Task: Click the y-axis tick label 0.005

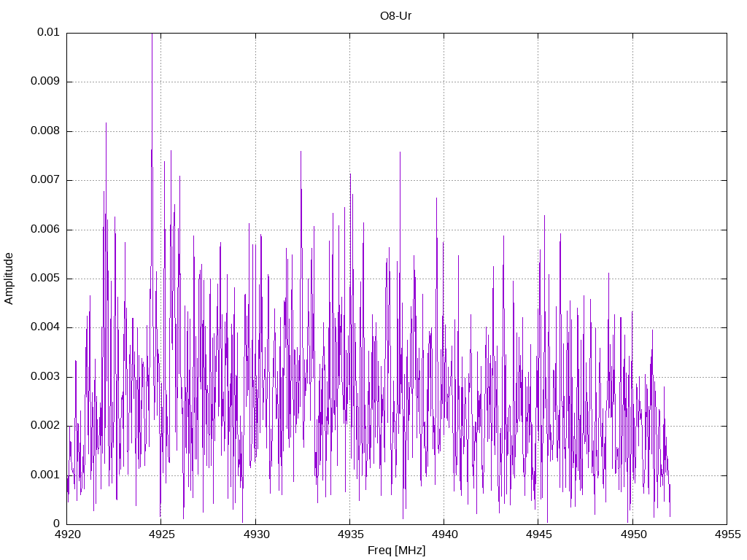Action: point(45,278)
